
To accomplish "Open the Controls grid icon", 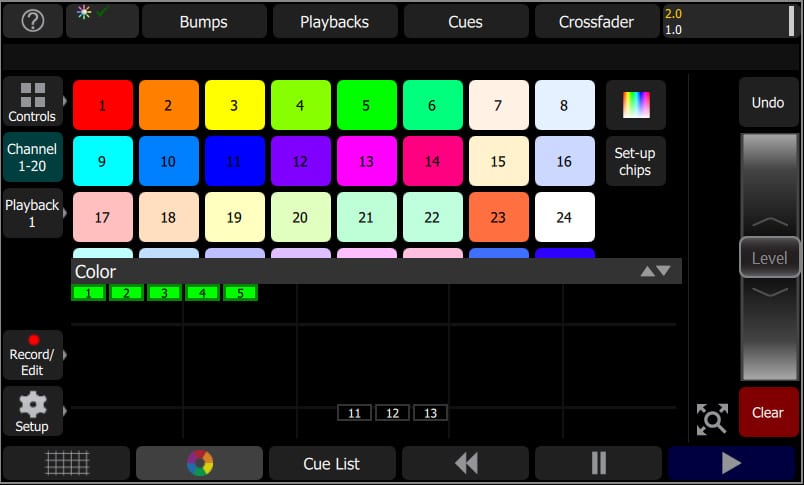I will point(32,103).
